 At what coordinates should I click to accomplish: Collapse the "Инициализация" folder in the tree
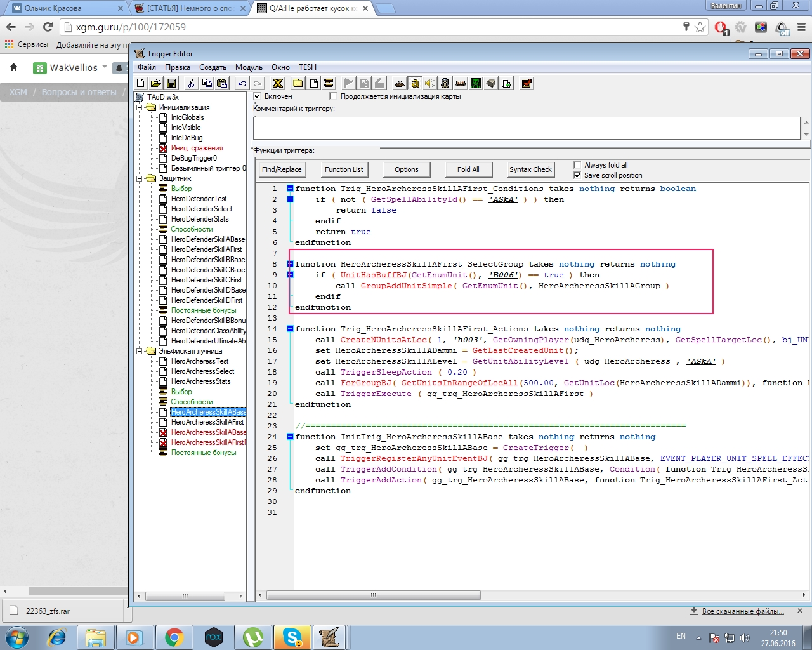(x=140, y=107)
